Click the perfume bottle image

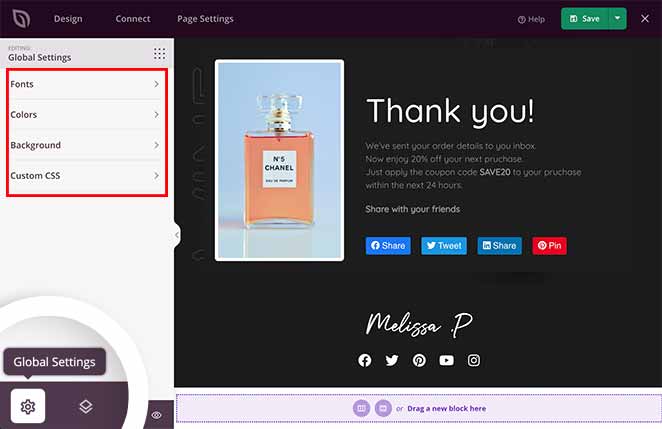pos(279,160)
